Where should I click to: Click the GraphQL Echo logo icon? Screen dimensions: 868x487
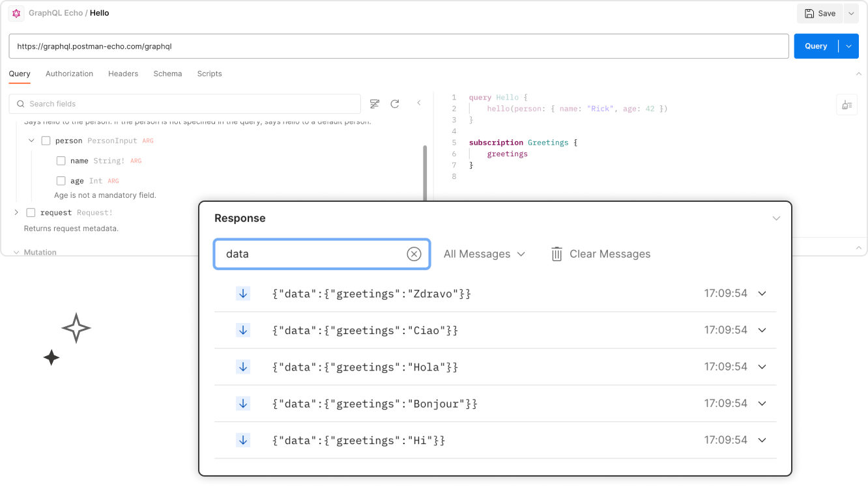click(16, 13)
